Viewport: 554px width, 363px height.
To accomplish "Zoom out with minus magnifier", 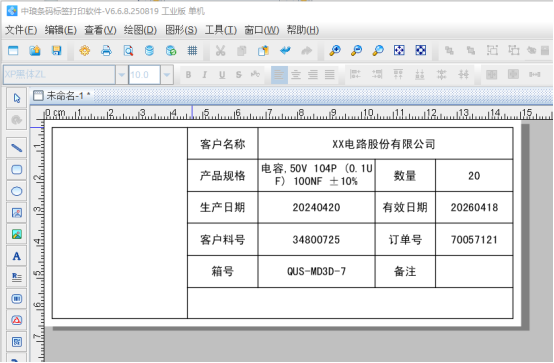I will (x=356, y=51).
